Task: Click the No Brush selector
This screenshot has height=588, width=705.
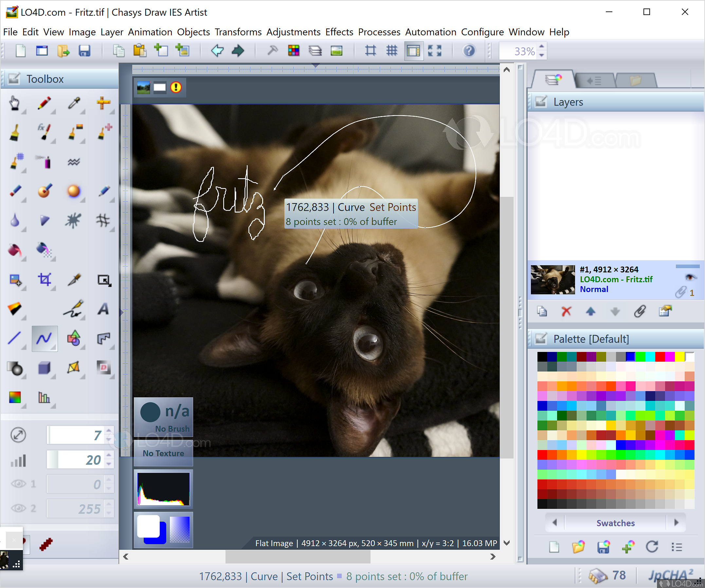Action: pyautogui.click(x=164, y=417)
